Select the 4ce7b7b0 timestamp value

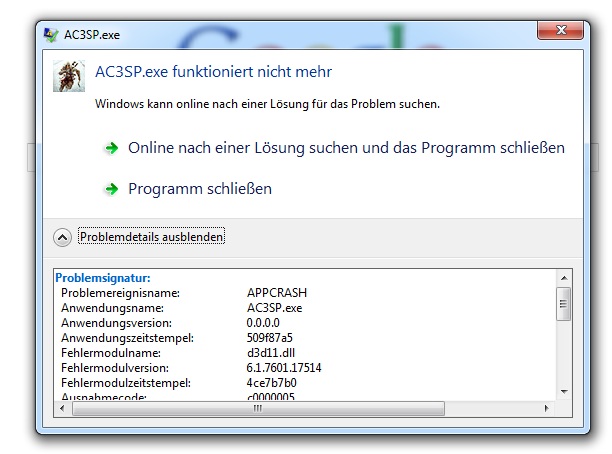tap(271, 383)
